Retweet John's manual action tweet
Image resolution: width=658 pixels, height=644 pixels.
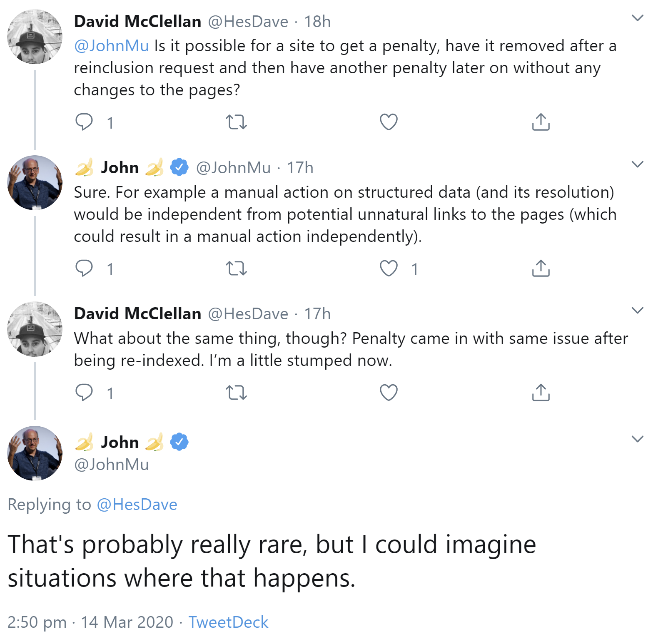[236, 268]
